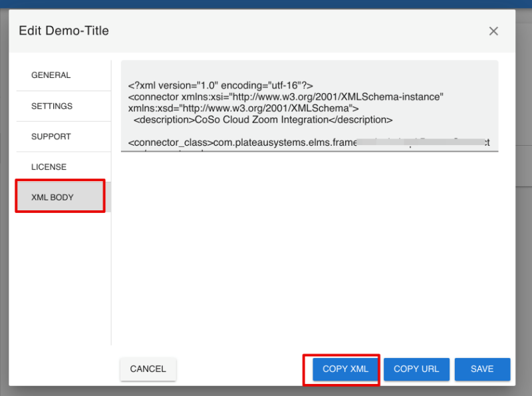Click the blurred part of connector class
532x396 pixels.
[419, 142]
